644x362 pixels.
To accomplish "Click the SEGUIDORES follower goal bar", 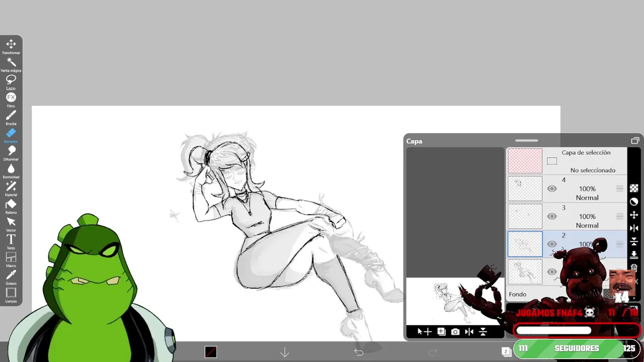I will [577, 348].
